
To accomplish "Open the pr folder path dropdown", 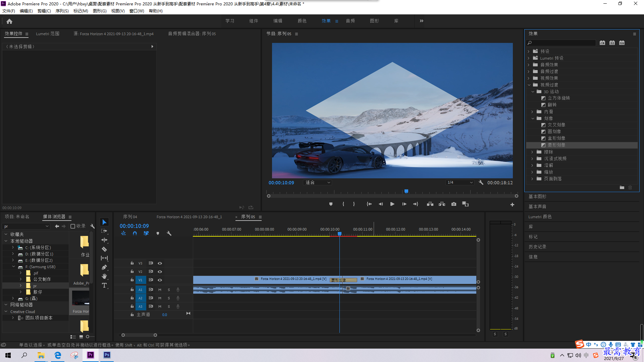I will tap(26, 227).
